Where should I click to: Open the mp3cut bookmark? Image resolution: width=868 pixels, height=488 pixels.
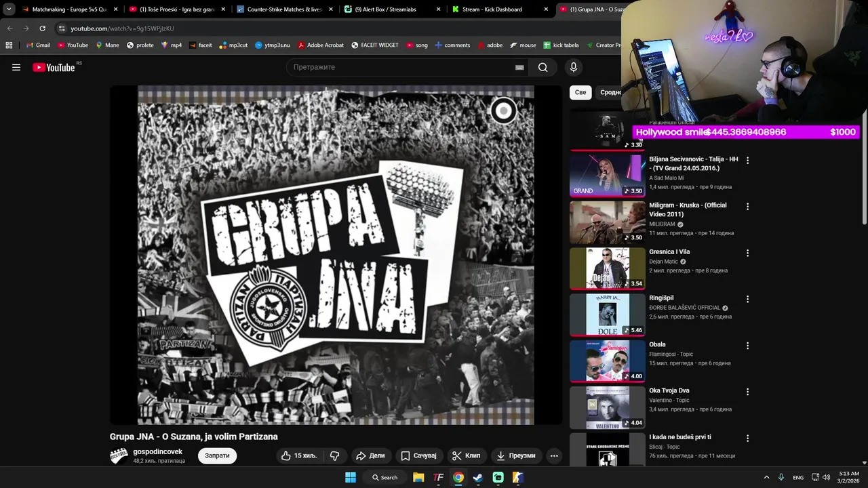[233, 45]
